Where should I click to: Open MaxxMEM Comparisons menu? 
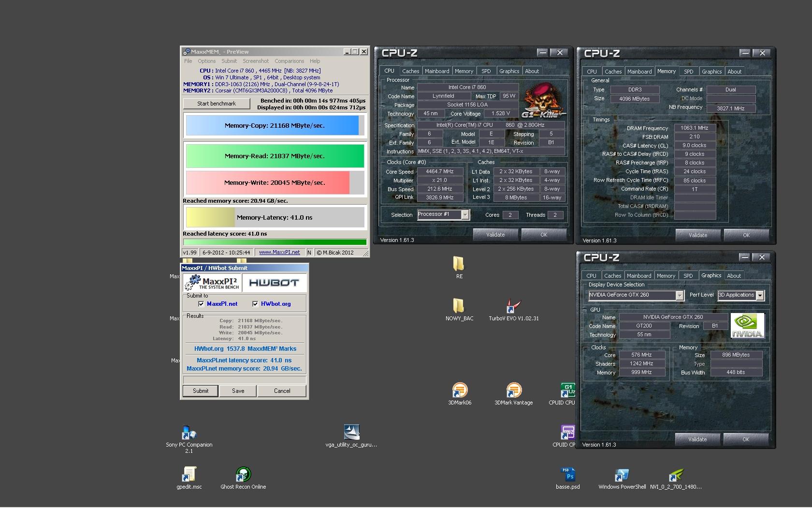pyautogui.click(x=289, y=61)
